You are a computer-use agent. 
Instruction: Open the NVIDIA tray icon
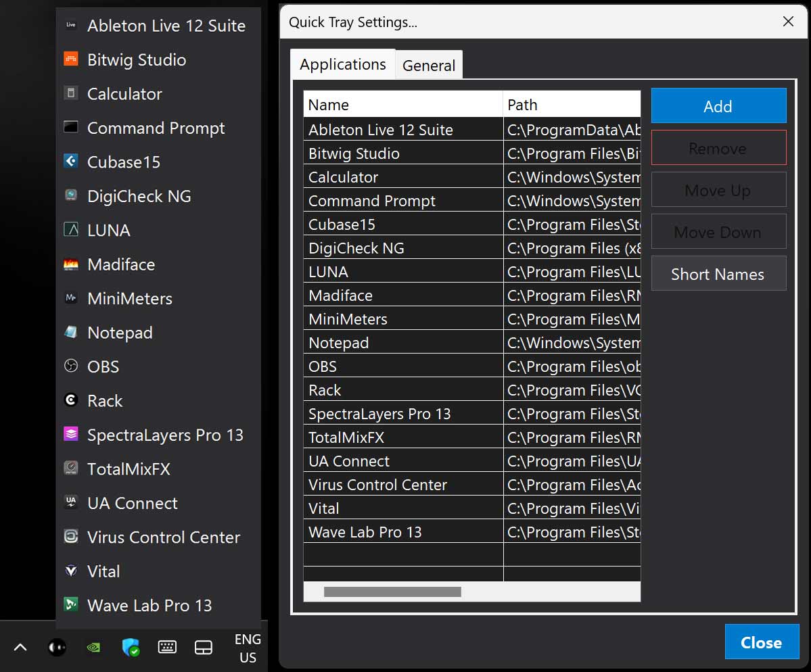[93, 647]
